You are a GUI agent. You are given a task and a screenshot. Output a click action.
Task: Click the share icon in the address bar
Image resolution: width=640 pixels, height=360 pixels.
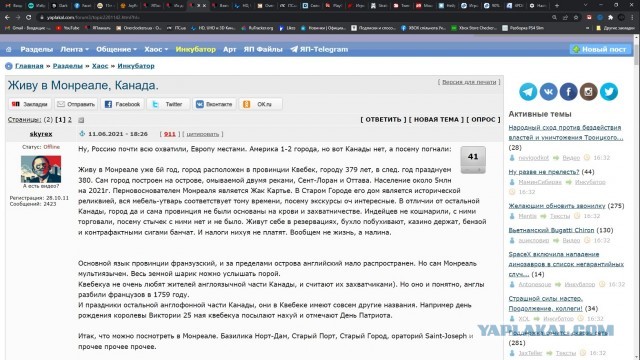pyautogui.click(x=565, y=18)
